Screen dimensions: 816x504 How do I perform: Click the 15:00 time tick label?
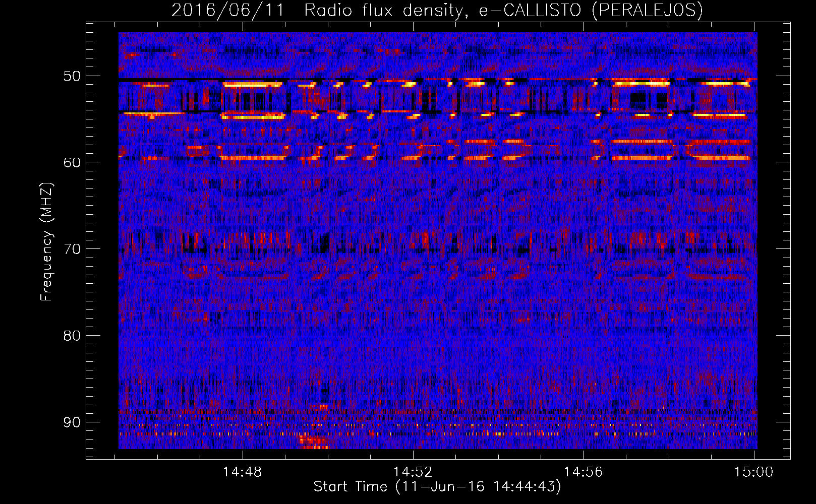point(753,472)
